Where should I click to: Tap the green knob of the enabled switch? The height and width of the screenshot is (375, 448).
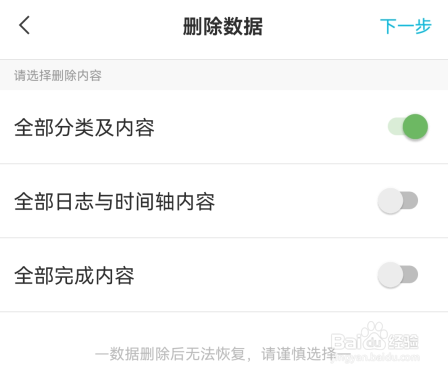tap(415, 127)
